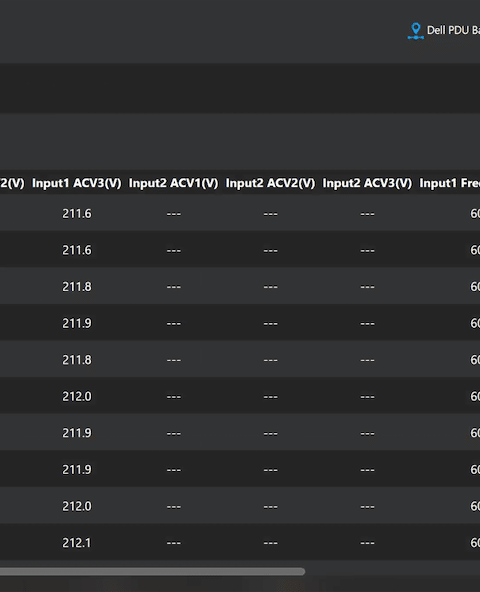Image resolution: width=480 pixels, height=592 pixels.
Task: Click the blue location pin icon
Action: pyautogui.click(x=415, y=31)
